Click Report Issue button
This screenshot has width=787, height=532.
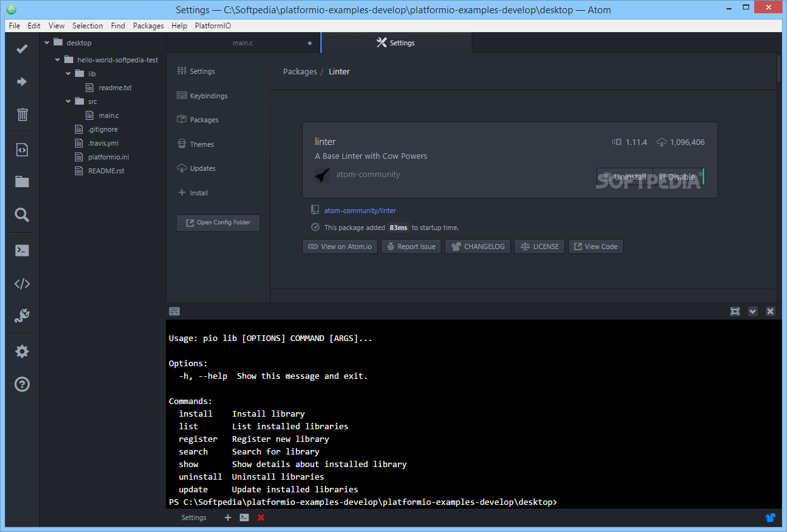411,246
